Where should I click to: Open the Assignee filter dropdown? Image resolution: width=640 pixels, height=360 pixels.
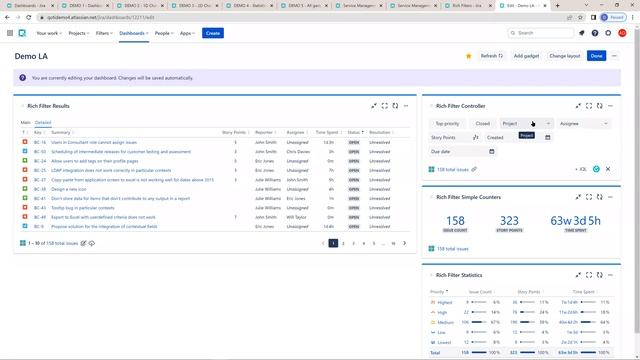[x=584, y=124]
